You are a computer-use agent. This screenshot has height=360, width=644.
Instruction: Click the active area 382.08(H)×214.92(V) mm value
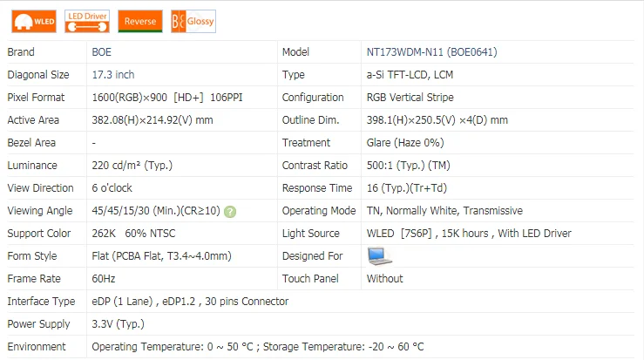coord(153,120)
